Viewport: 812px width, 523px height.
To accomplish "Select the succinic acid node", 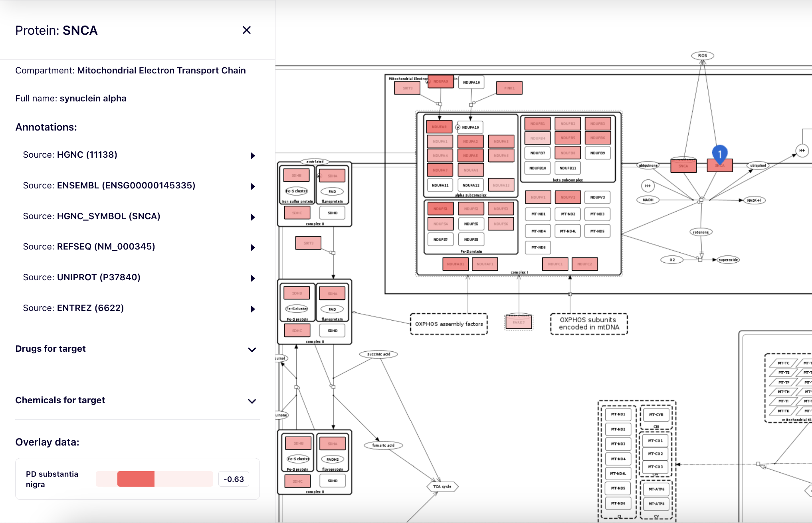I will tap(378, 354).
